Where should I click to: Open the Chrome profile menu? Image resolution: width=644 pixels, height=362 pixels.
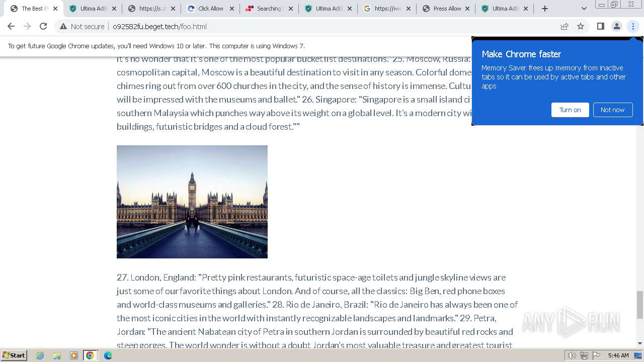click(616, 27)
